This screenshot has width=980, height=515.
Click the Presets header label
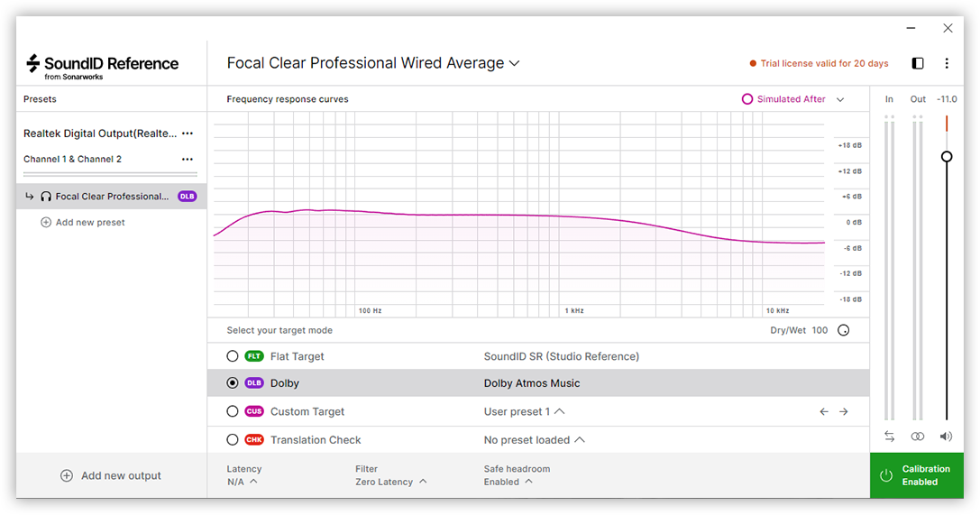click(x=40, y=98)
